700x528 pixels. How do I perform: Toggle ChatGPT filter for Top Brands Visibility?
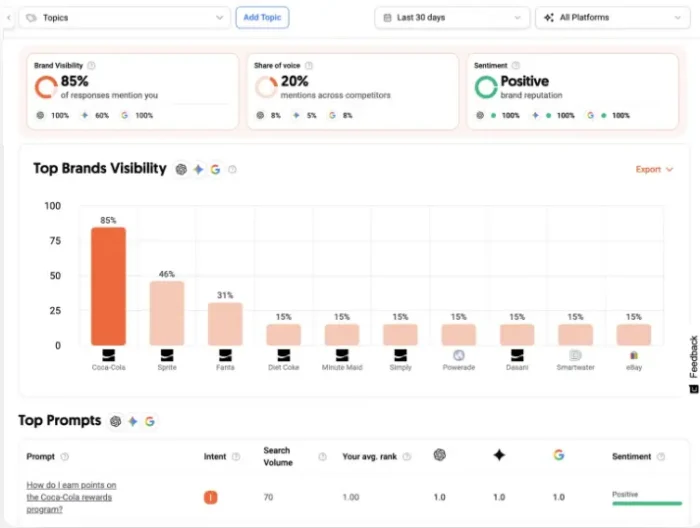181,170
